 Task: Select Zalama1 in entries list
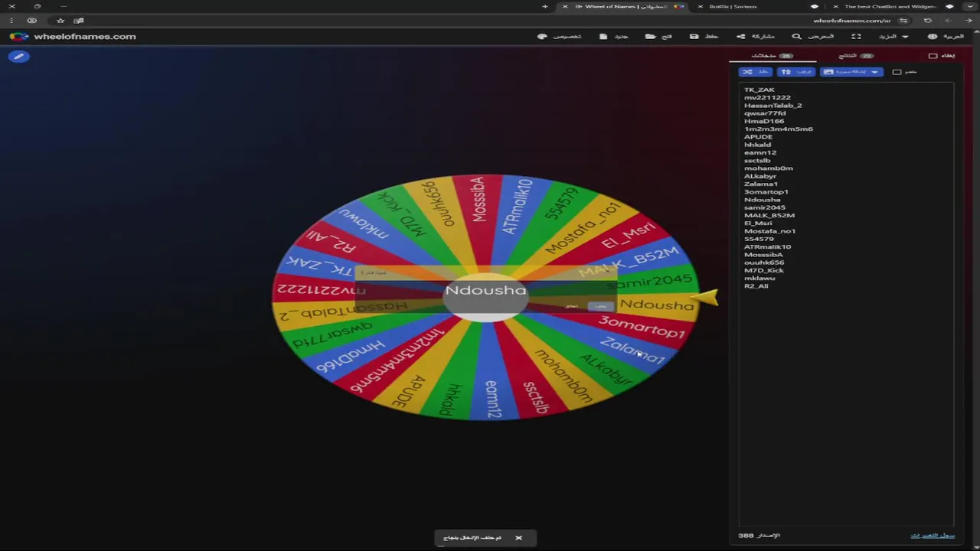(761, 184)
